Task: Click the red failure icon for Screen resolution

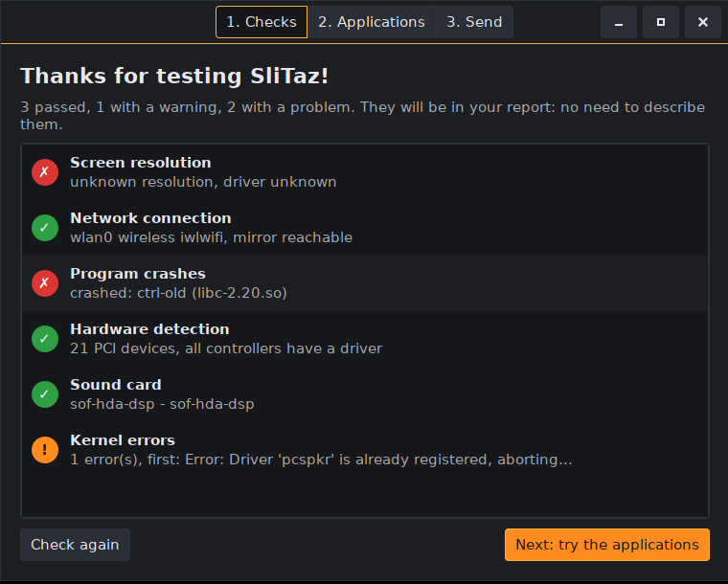Action: coord(45,172)
